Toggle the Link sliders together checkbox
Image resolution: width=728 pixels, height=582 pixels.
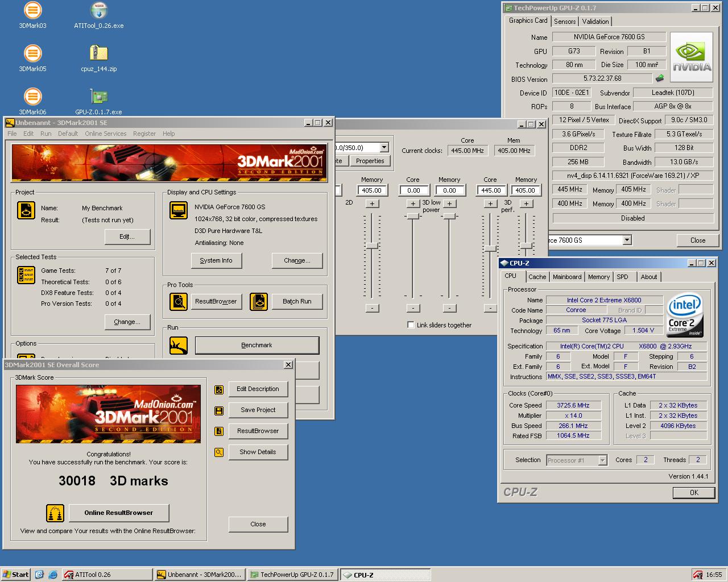pyautogui.click(x=411, y=325)
